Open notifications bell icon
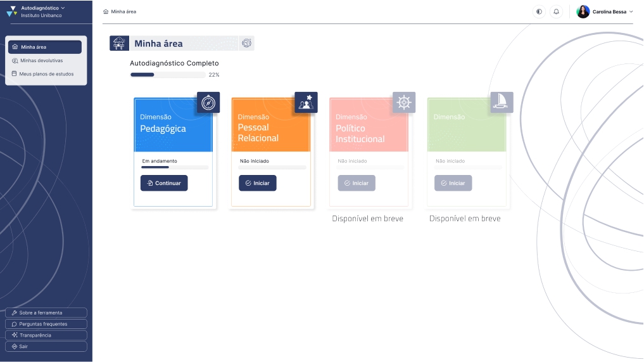The height and width of the screenshot is (362, 644). 556,11
